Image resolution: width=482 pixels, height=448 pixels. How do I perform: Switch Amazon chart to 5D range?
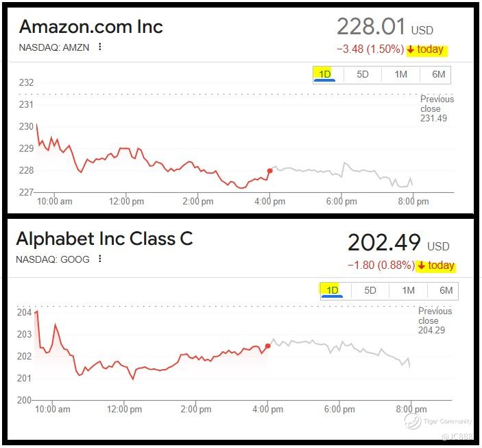pos(363,74)
